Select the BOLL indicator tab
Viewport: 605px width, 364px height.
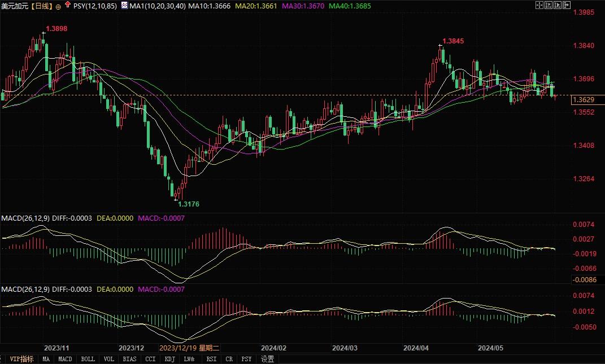(88, 359)
